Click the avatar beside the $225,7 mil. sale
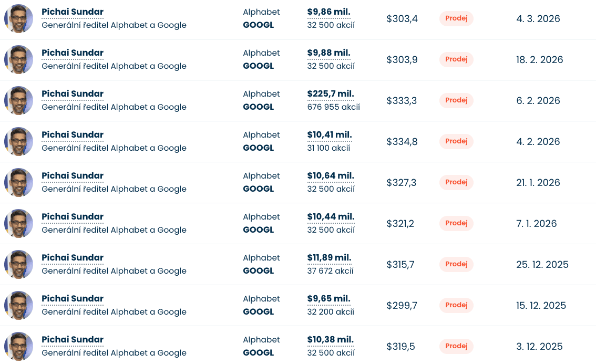This screenshot has height=364, width=596. (18, 101)
